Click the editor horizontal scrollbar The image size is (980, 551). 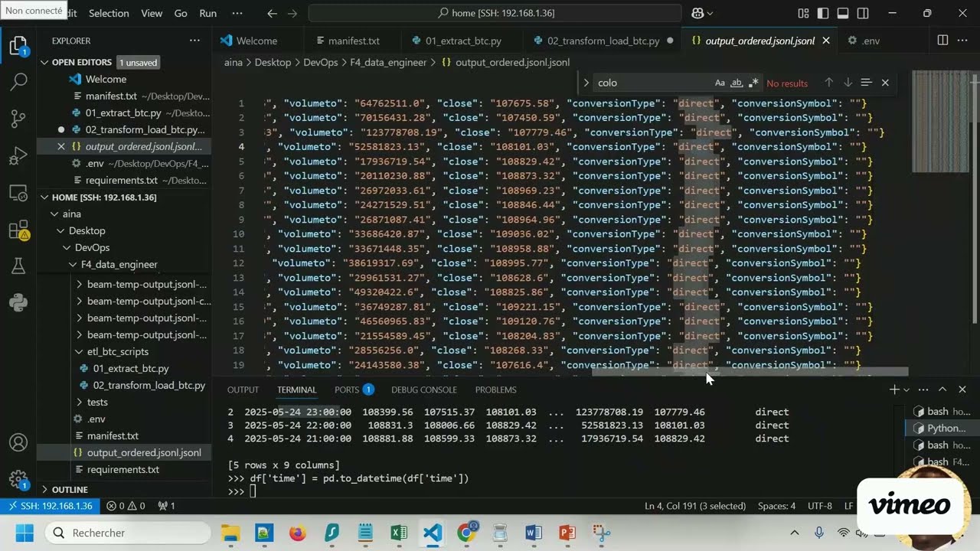coord(750,372)
